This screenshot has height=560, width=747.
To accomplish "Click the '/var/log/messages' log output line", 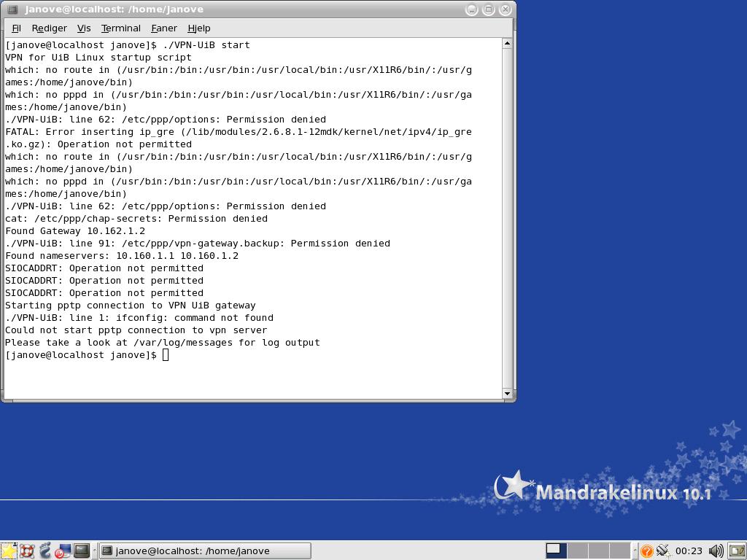I will coord(163,343).
